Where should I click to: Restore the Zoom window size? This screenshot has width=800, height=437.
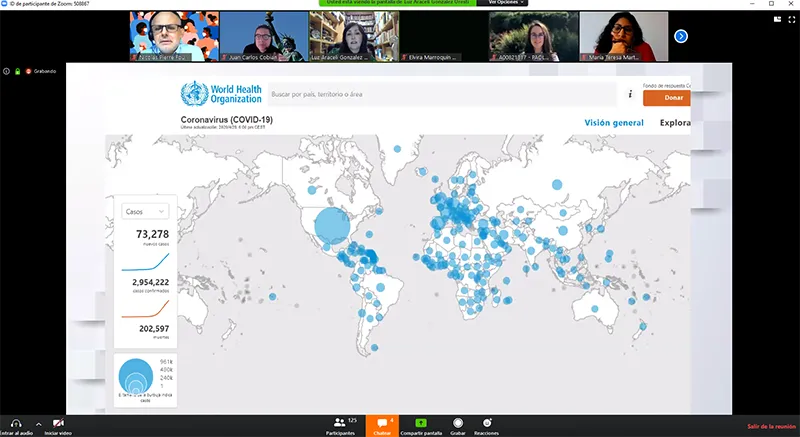pos(771,4)
